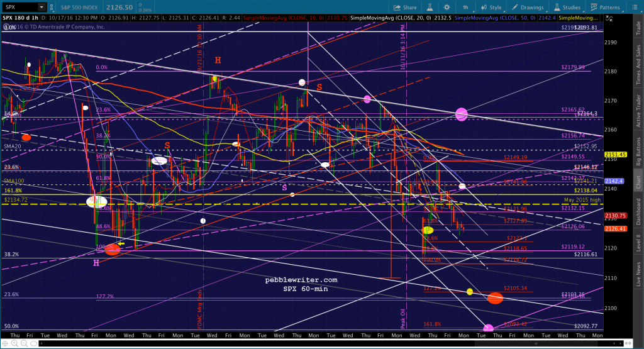Click the $2138.04 level label
This screenshot has height=349, width=644.
[x=586, y=191]
